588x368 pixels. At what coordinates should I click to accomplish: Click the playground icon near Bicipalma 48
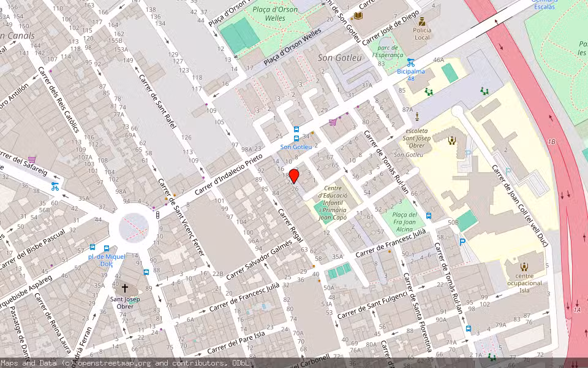coord(428,91)
